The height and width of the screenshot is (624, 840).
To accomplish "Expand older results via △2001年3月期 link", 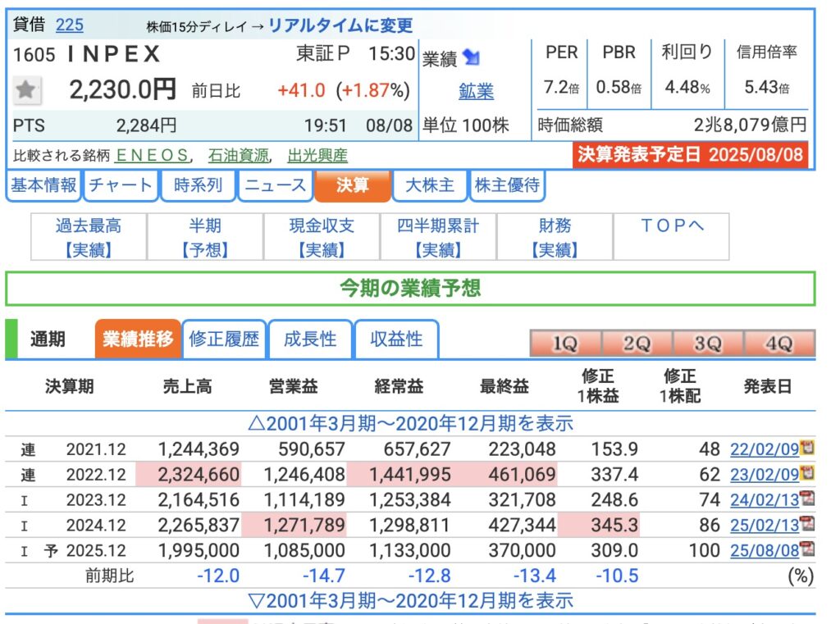I will click(411, 424).
